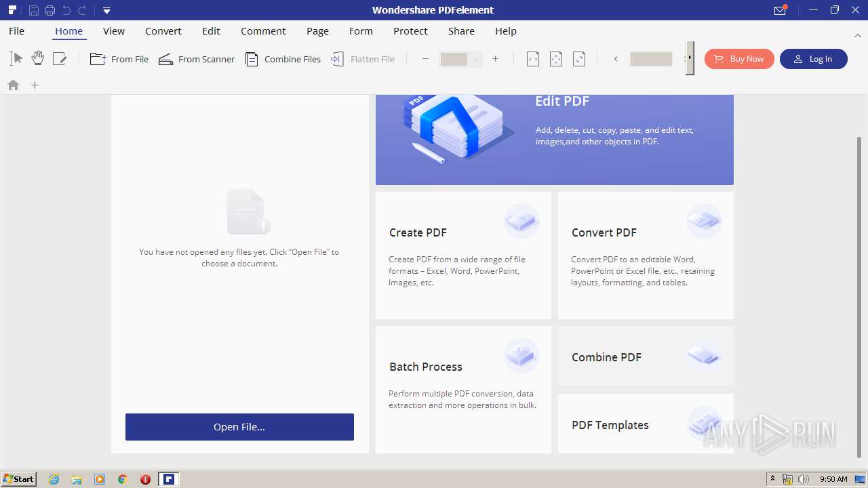Click the Log In button
868x488 pixels.
pos(813,59)
